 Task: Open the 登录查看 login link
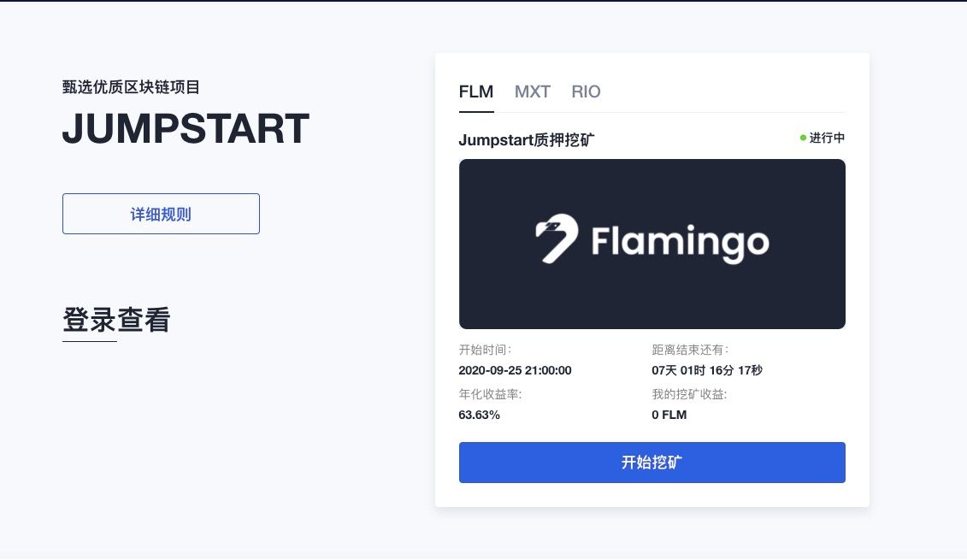[x=116, y=320]
